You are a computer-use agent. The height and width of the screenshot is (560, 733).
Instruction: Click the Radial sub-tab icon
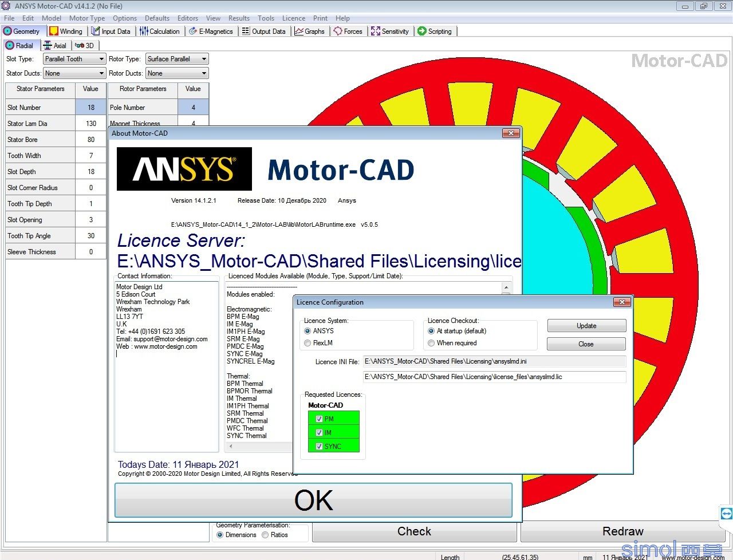pos(10,45)
